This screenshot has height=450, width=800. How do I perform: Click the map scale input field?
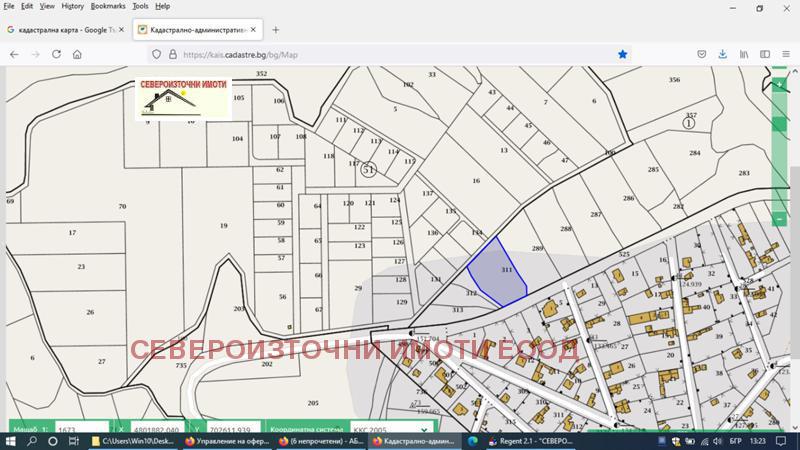tap(80, 430)
